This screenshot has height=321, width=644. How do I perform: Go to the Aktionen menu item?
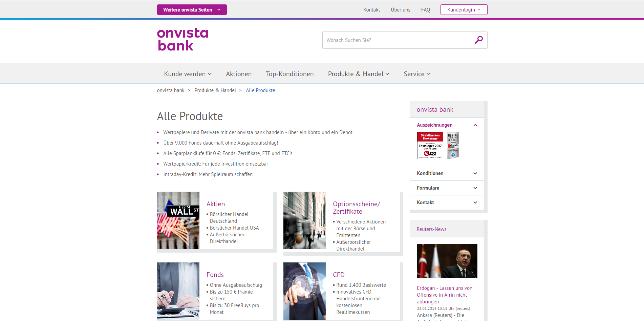coord(239,74)
